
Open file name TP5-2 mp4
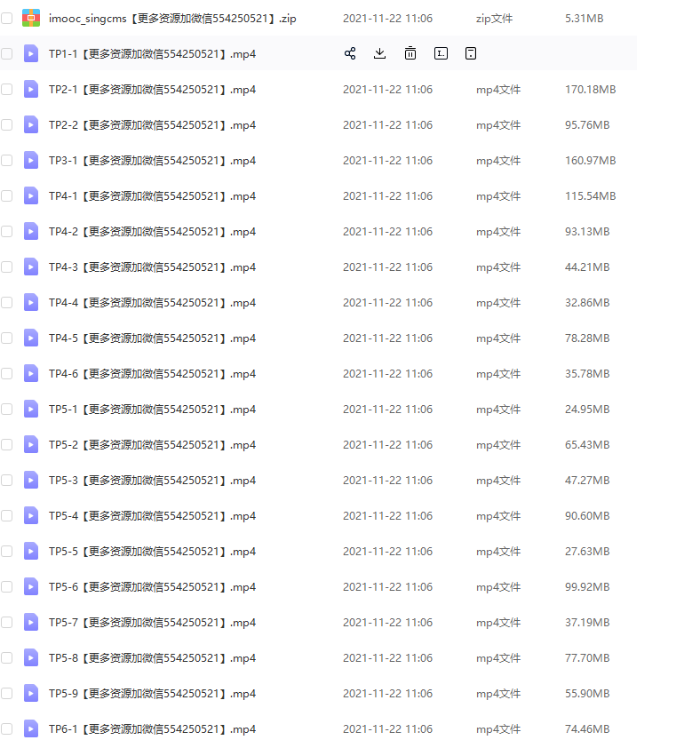tap(152, 445)
